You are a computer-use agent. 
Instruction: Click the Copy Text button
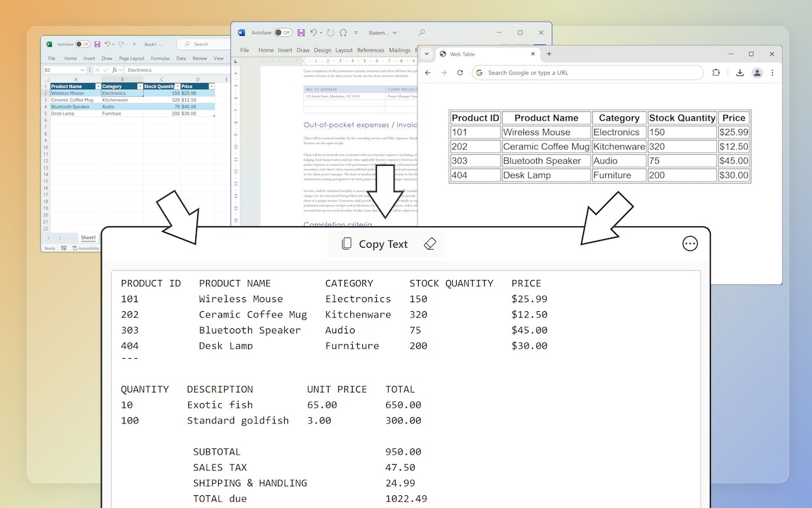click(374, 244)
